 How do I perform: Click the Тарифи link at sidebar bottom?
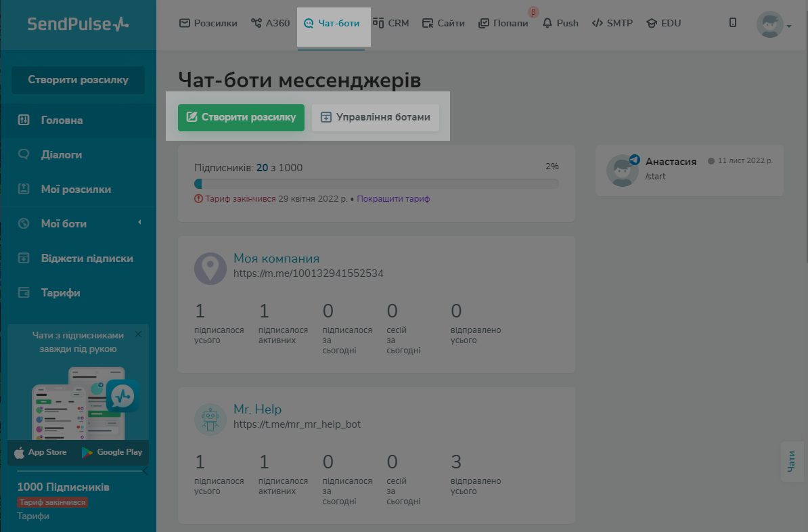33,516
